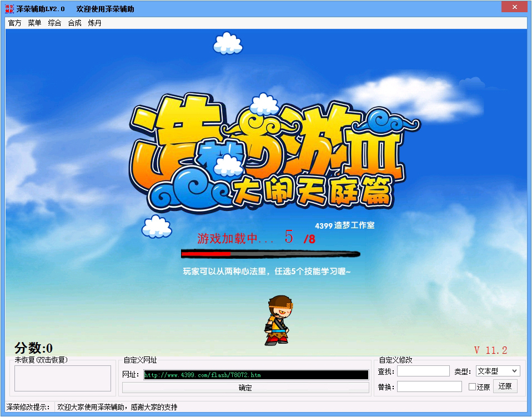Click the monkey king character sprite
The image size is (532, 417).
click(278, 320)
